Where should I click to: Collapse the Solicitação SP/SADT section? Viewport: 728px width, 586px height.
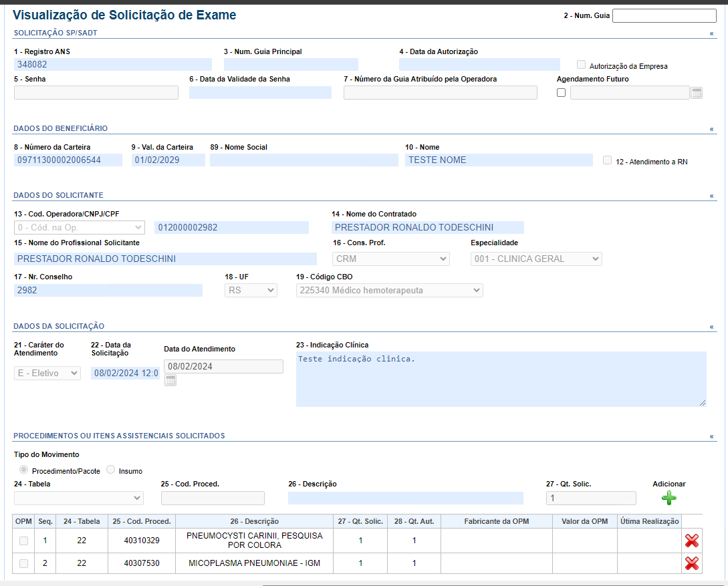point(711,33)
